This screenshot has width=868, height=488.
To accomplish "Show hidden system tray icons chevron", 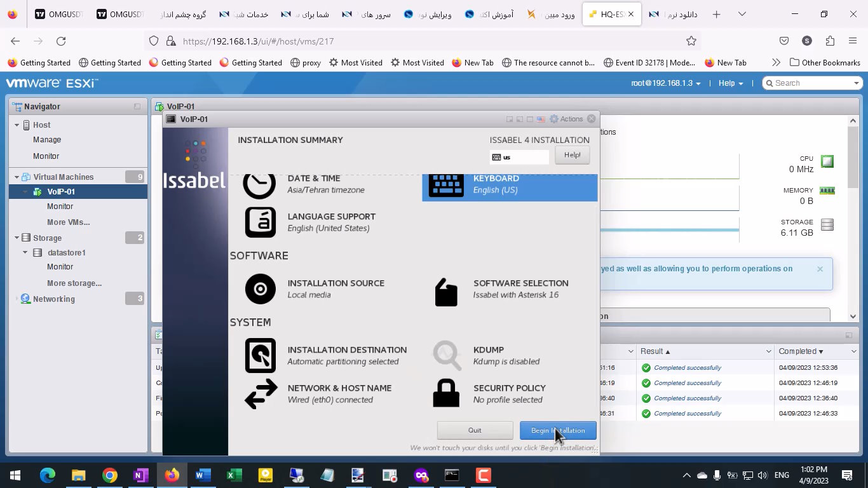I will coord(687,475).
